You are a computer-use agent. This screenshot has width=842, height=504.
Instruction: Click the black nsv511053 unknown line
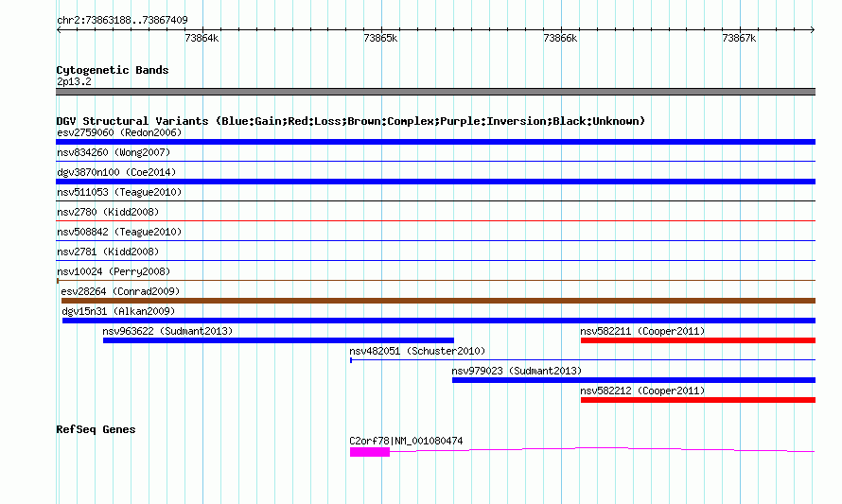tap(435, 200)
